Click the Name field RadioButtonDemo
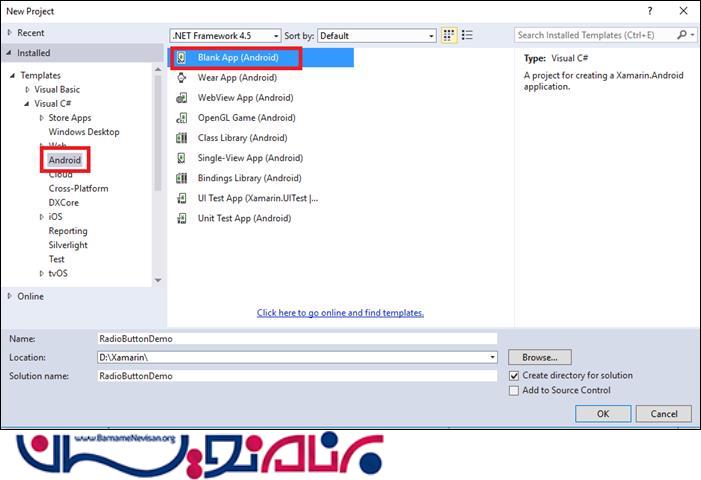This screenshot has width=701, height=480. pyautogui.click(x=297, y=339)
